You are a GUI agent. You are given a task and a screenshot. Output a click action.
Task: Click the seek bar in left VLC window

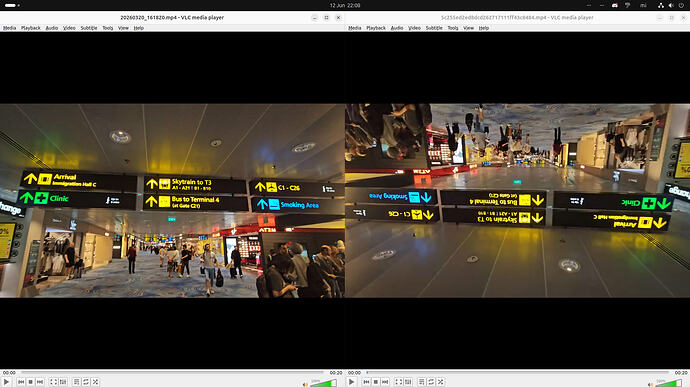pos(172,372)
